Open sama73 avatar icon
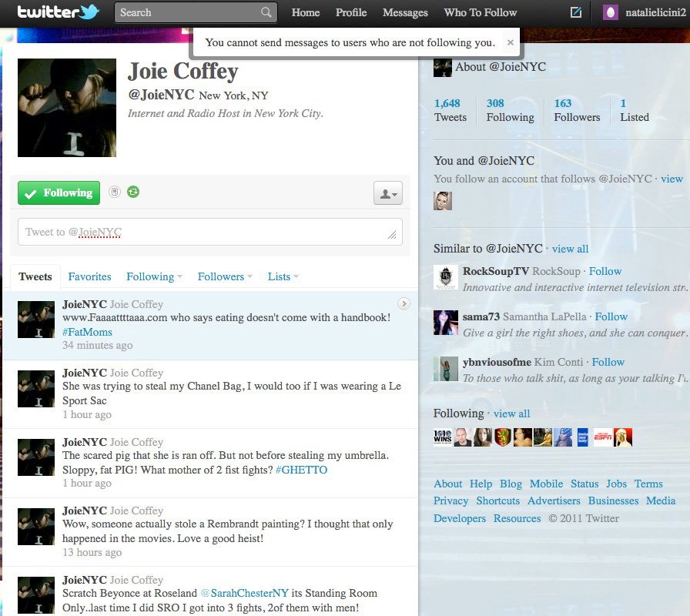 click(446, 323)
